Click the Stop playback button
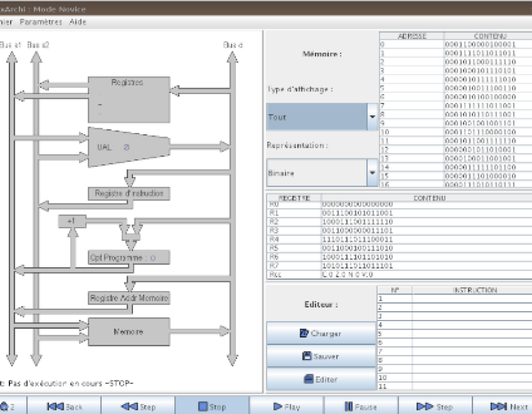 [212, 406]
